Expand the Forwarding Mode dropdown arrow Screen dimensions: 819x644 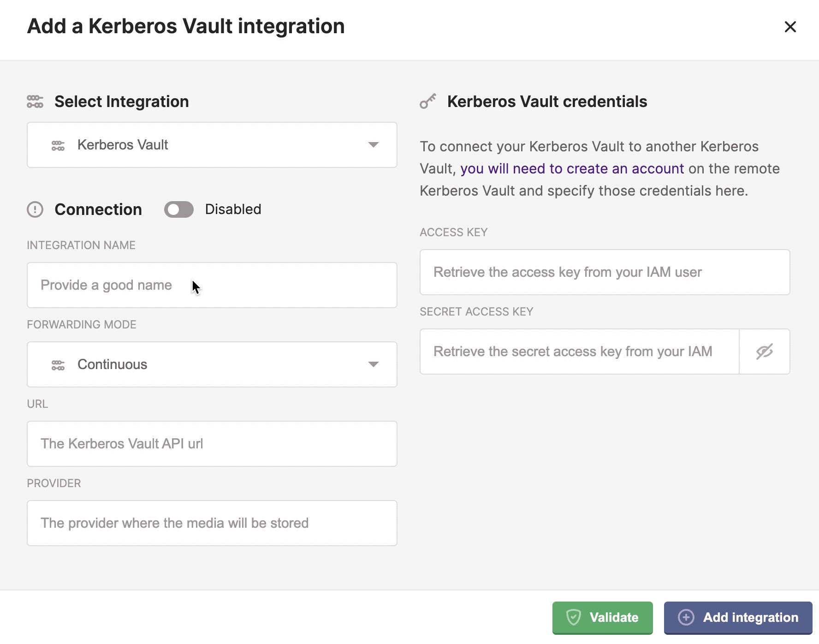coord(373,364)
